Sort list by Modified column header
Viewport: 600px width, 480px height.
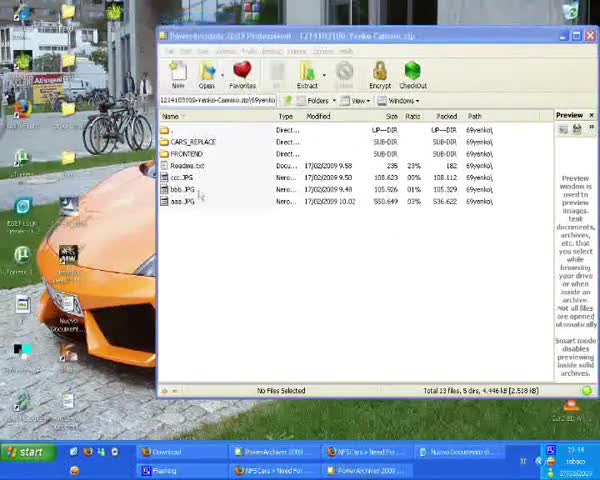coord(318,116)
